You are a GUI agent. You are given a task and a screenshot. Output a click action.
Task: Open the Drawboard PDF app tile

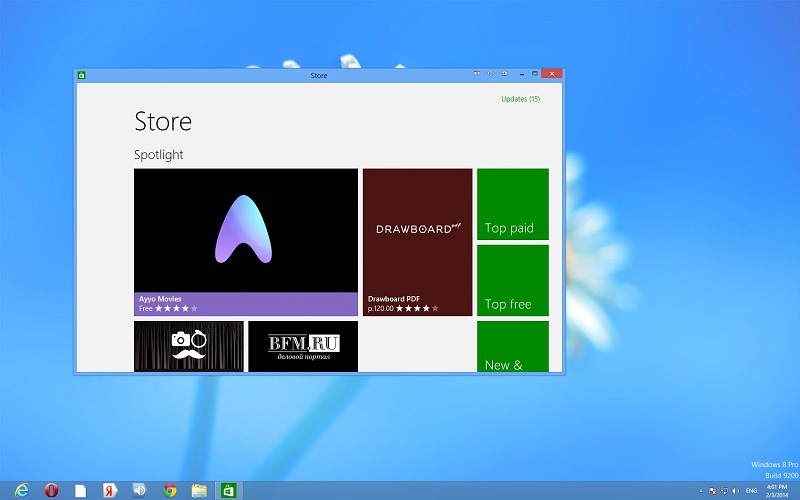pyautogui.click(x=417, y=242)
